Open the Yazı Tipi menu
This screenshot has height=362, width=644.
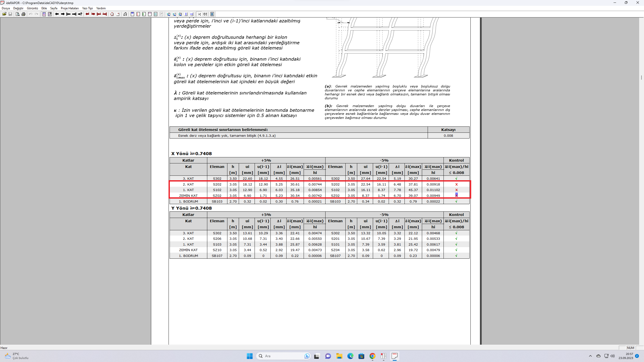[x=88, y=8]
